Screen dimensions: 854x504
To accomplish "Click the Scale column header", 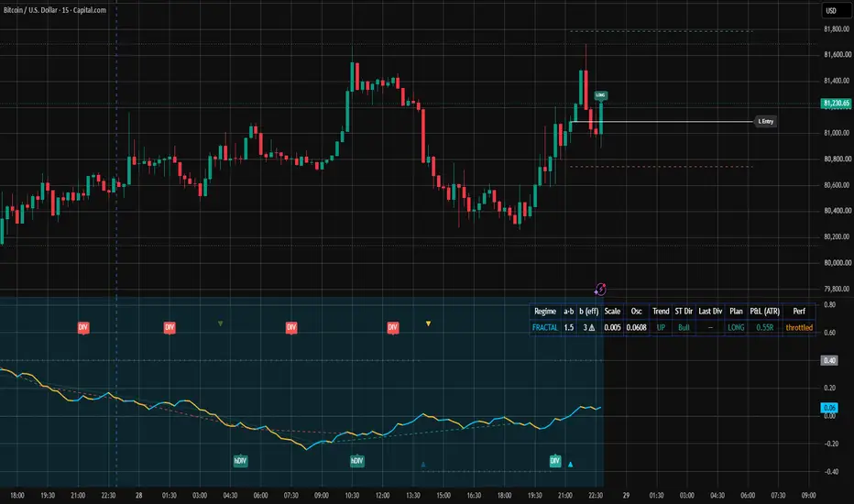I will [x=612, y=312].
